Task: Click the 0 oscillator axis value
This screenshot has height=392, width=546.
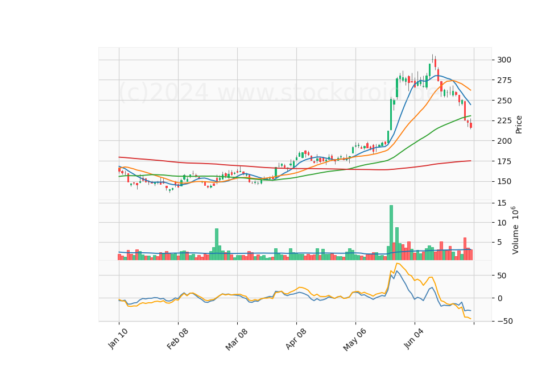Action: pos(500,298)
